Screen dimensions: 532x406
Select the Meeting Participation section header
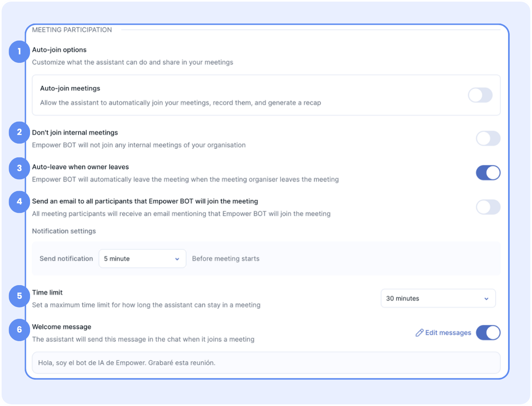72,30
